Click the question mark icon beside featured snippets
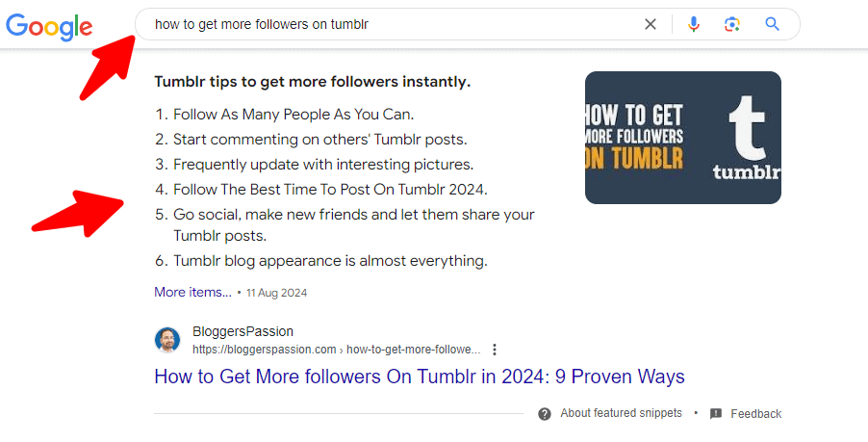This screenshot has height=442, width=868. 545,413
